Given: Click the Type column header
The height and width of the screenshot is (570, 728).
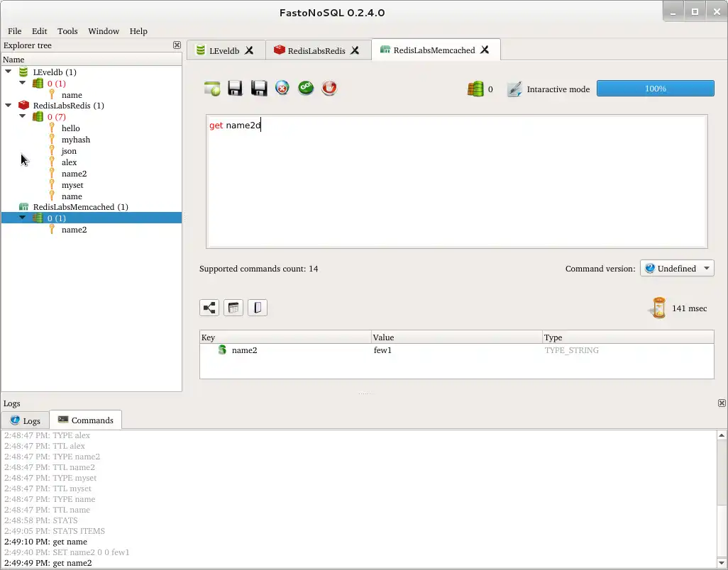Looking at the screenshot, I should [628, 337].
